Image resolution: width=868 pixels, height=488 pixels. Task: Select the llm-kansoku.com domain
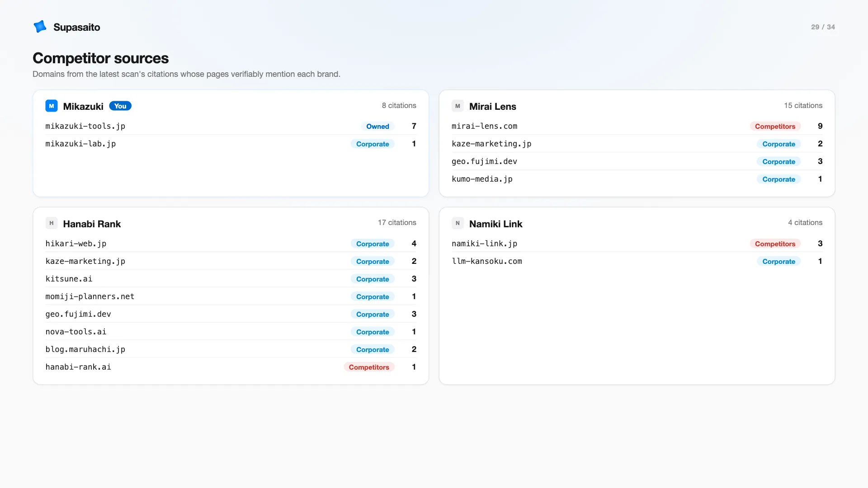(x=487, y=261)
